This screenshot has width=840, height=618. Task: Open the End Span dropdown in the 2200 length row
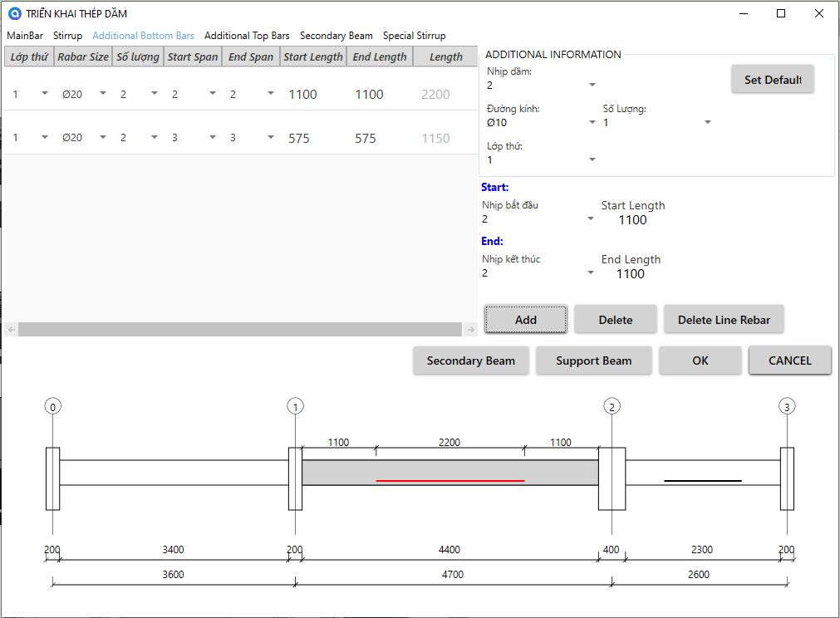(271, 94)
